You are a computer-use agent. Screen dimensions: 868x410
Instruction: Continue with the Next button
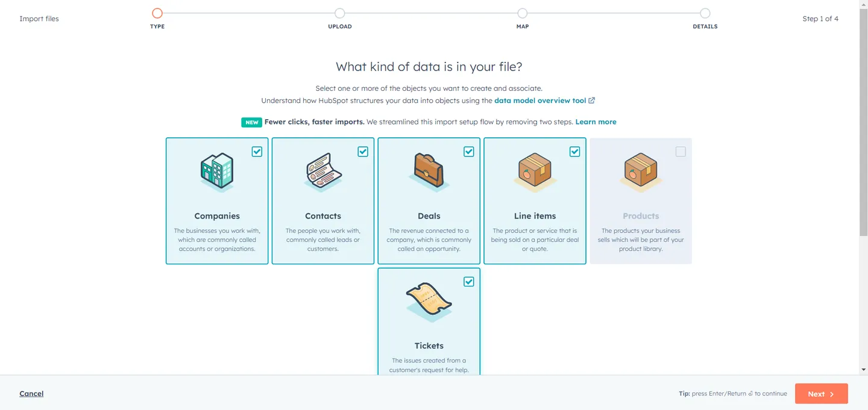coord(821,394)
